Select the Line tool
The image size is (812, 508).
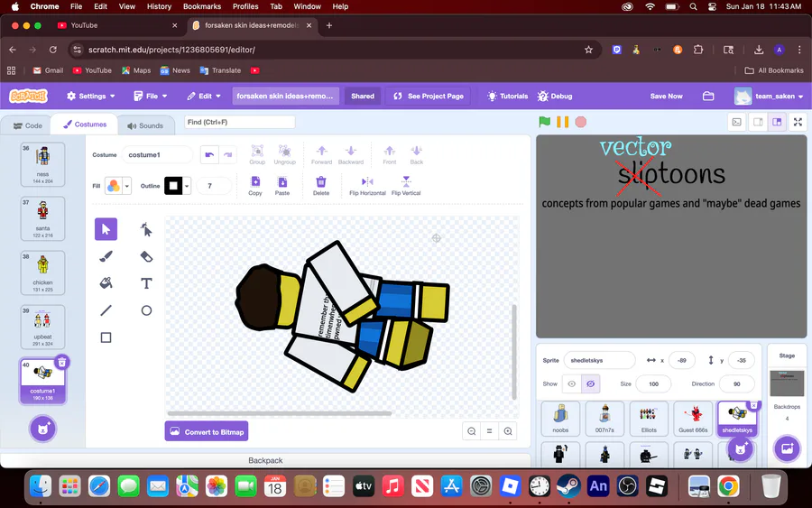(x=106, y=310)
